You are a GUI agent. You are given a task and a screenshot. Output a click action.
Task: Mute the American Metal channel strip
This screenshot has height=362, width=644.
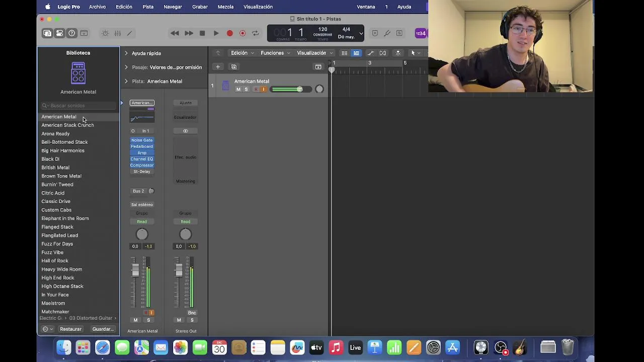[135, 320]
